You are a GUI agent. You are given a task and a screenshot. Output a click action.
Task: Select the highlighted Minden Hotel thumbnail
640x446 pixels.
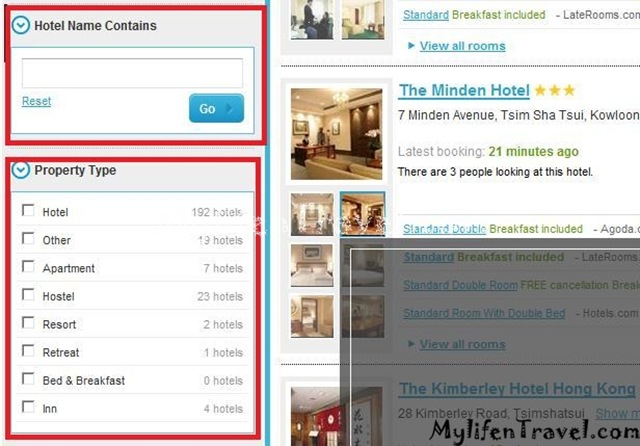coord(362,214)
